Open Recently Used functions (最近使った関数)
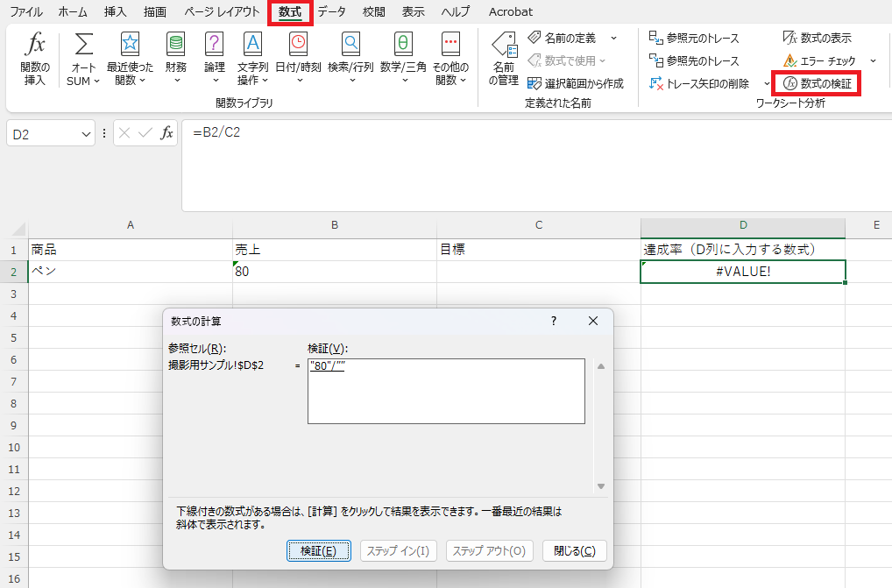 [130, 59]
